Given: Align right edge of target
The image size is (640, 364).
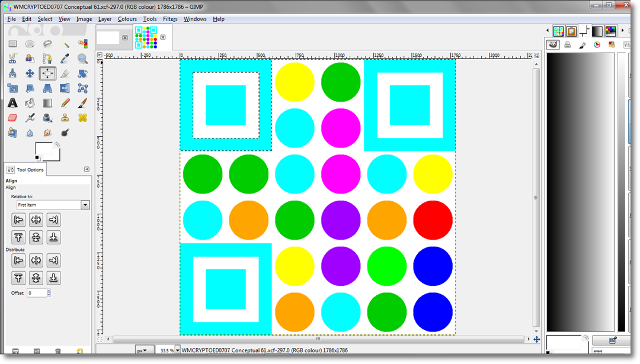Looking at the screenshot, I should pos(53,220).
